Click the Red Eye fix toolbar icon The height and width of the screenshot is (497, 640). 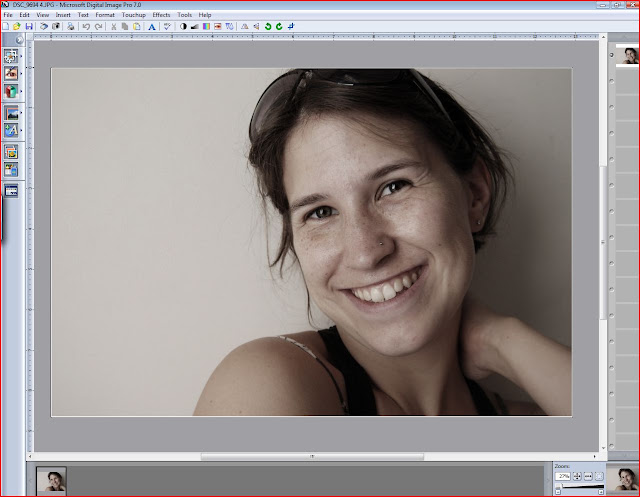(x=218, y=27)
